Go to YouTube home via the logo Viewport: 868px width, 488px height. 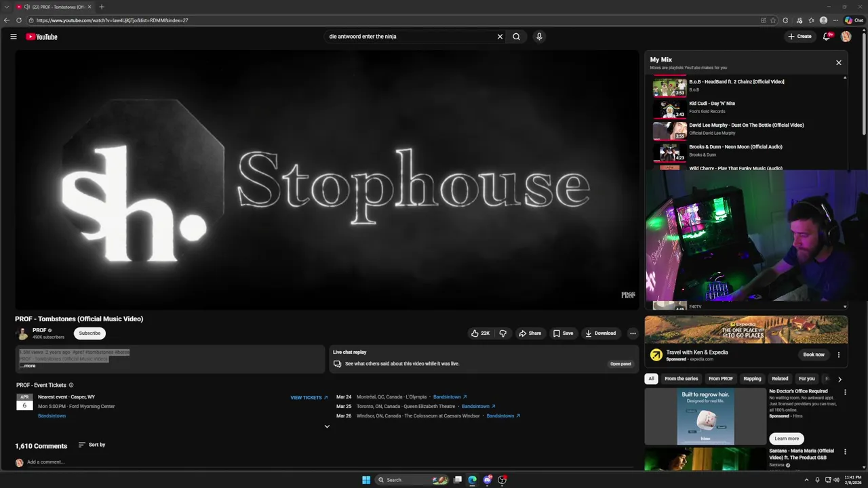pos(42,37)
